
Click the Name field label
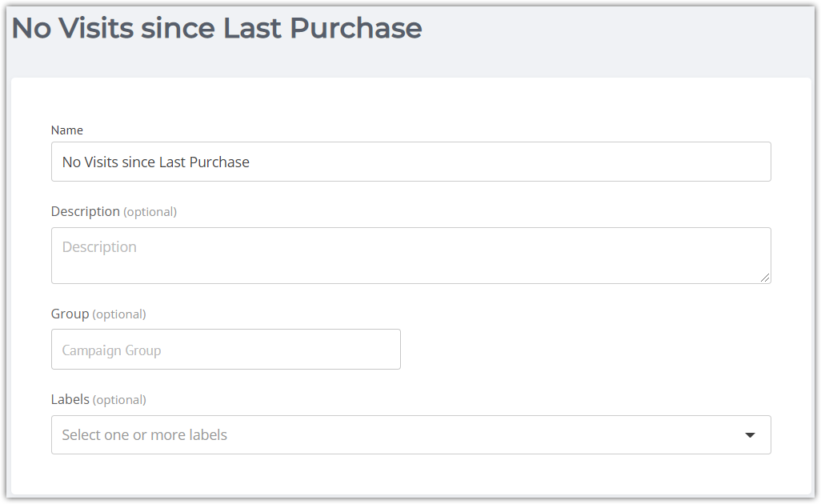coord(67,130)
